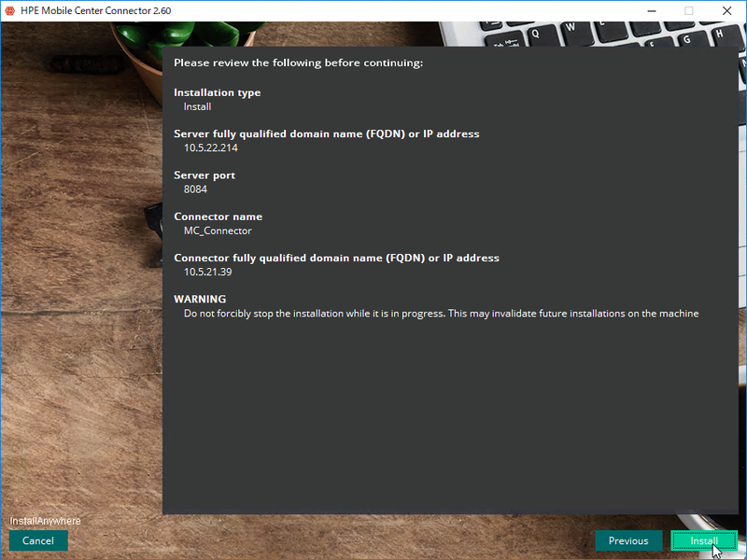Click the Connector name heading
The height and width of the screenshot is (560, 747).
coord(218,217)
